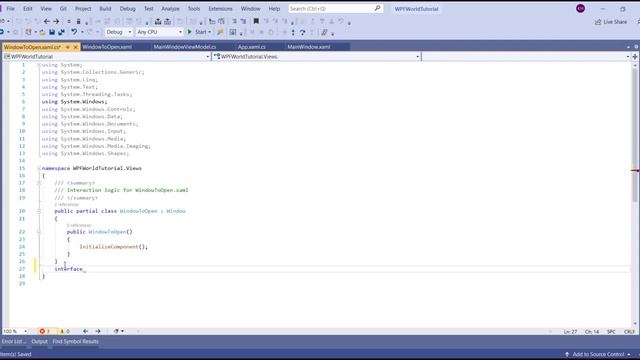The width and height of the screenshot is (640, 360).
Task: Open the Output panel tab
Action: pos(40,342)
